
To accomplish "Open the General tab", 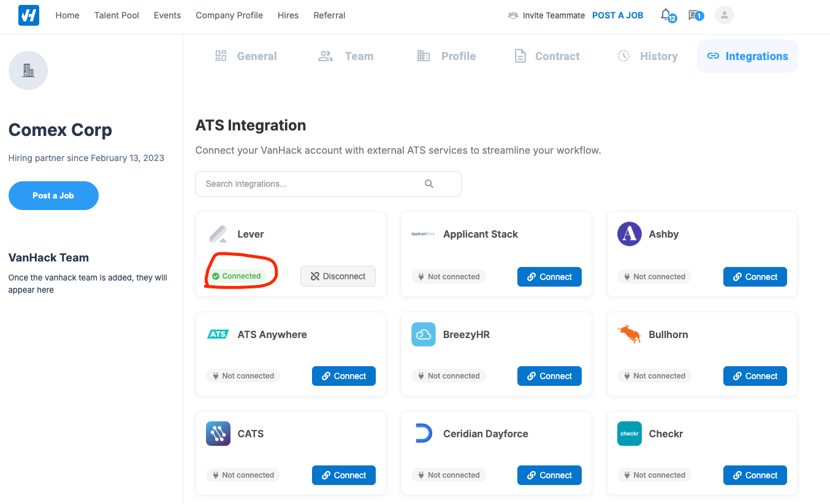I will click(x=246, y=56).
